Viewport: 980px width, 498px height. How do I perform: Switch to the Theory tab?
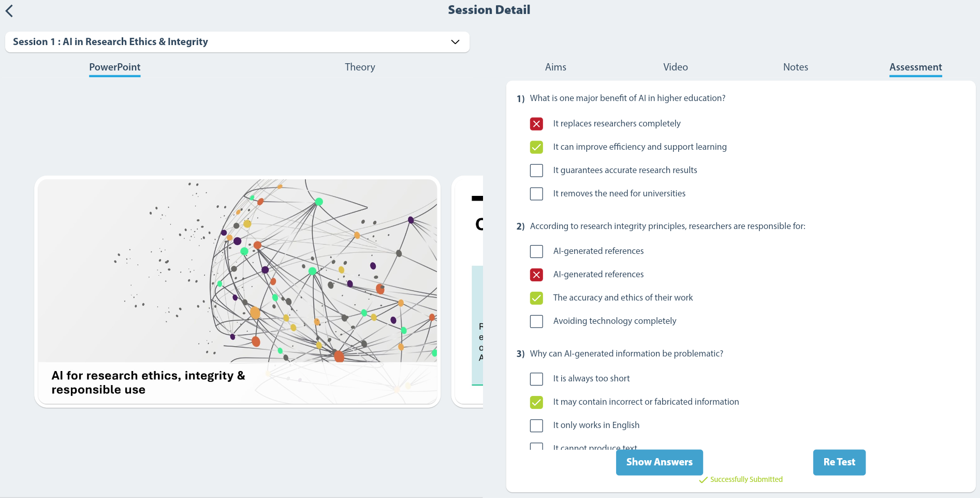(360, 67)
